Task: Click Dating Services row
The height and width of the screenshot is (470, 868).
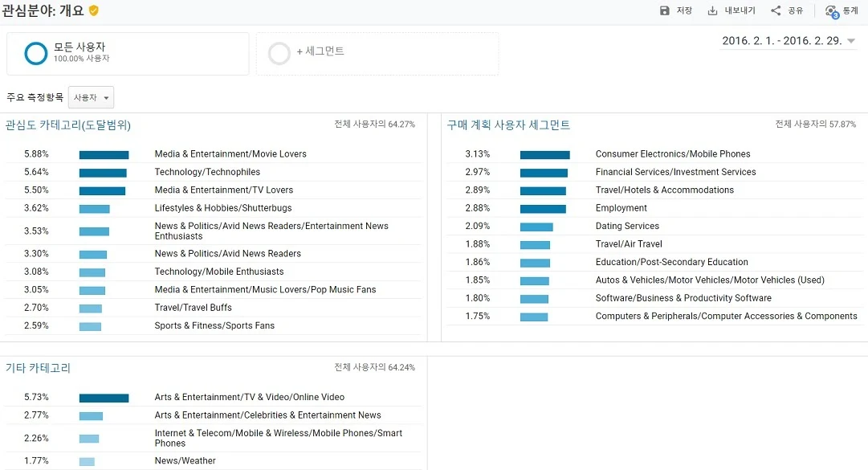Action: click(x=655, y=226)
